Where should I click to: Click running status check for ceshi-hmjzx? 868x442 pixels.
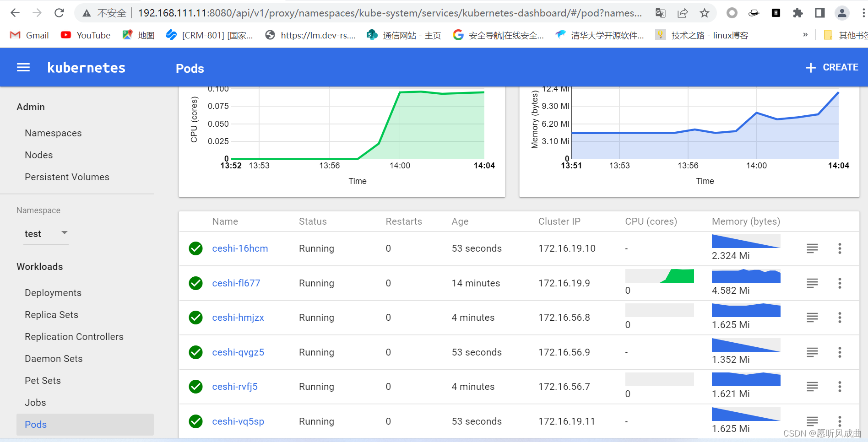coord(196,318)
